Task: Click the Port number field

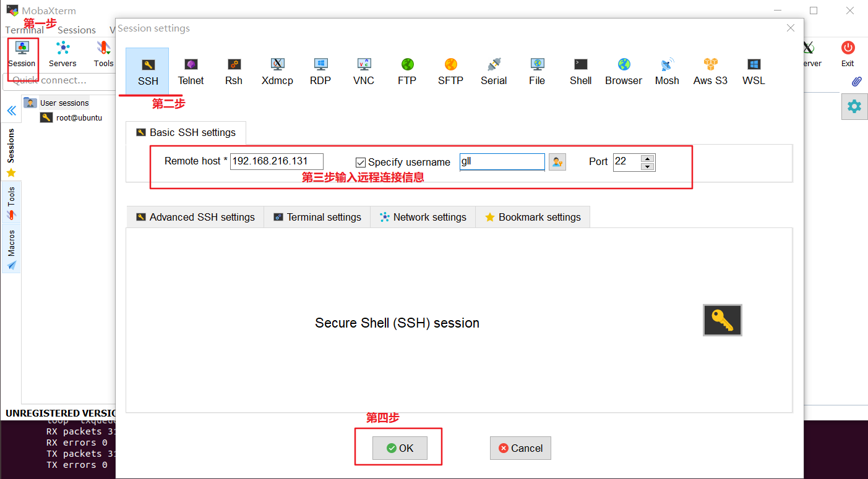Action: (x=627, y=162)
